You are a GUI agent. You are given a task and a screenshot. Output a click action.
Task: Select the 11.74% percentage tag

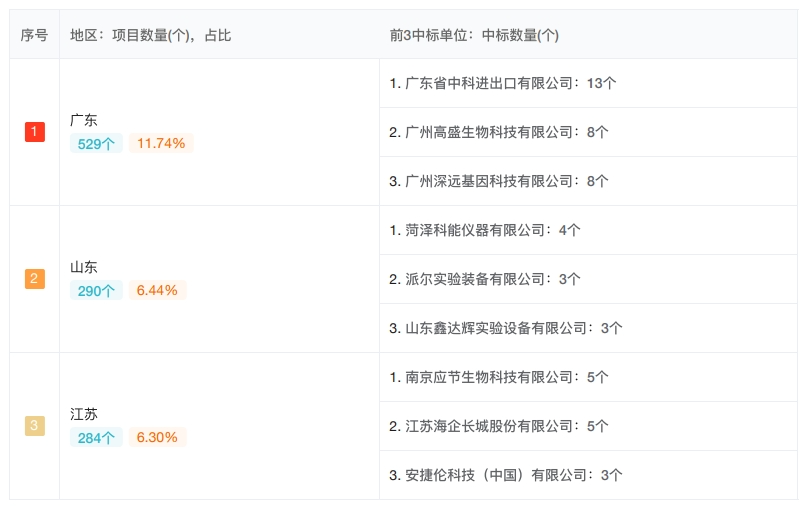[161, 143]
